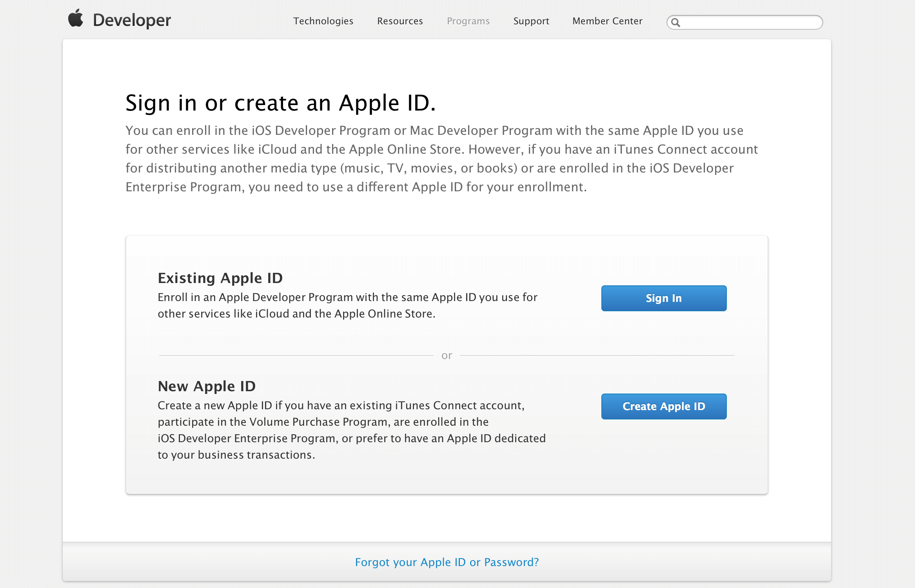Go to the Programs section
The image size is (915, 588).
468,21
